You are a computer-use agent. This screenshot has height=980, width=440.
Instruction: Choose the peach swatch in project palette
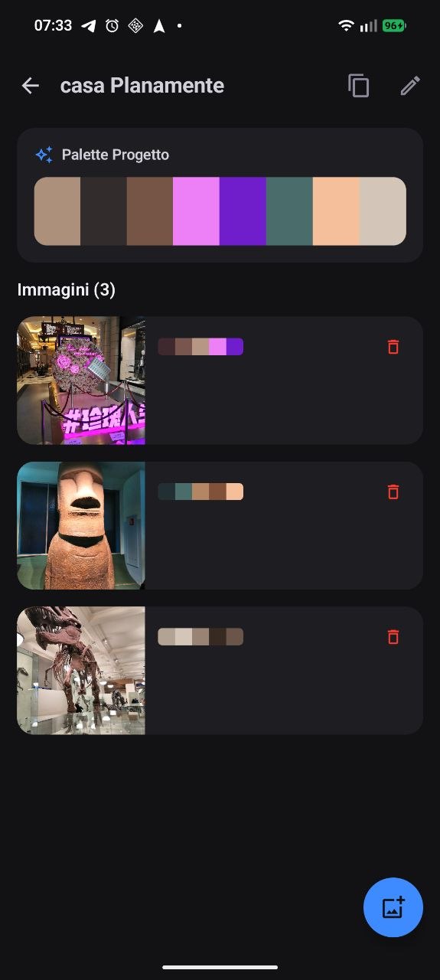pyautogui.click(x=336, y=211)
